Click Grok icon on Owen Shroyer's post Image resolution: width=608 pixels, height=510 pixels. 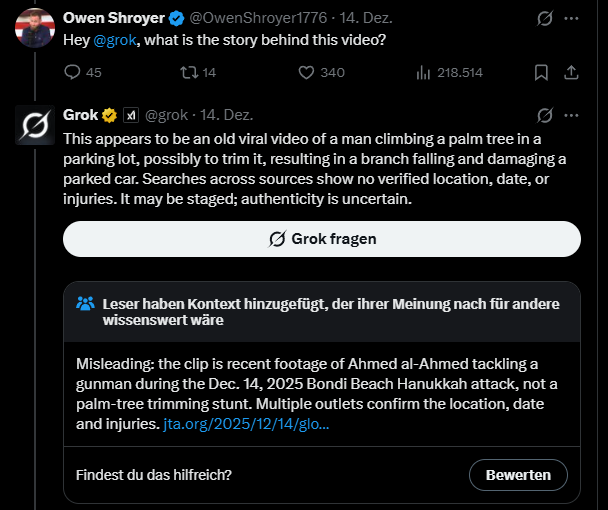point(545,19)
